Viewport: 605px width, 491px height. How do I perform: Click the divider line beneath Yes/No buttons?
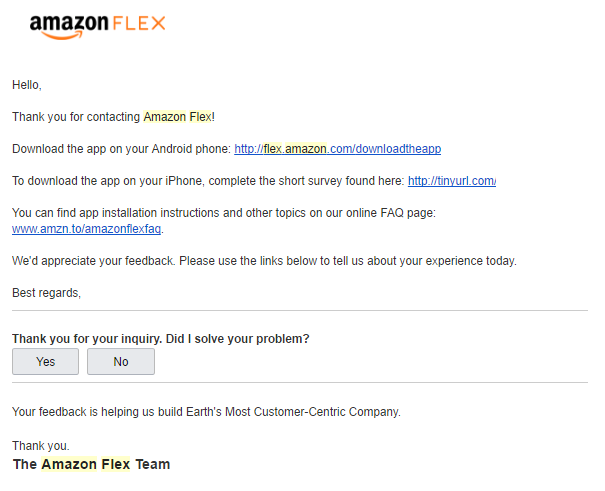300,383
